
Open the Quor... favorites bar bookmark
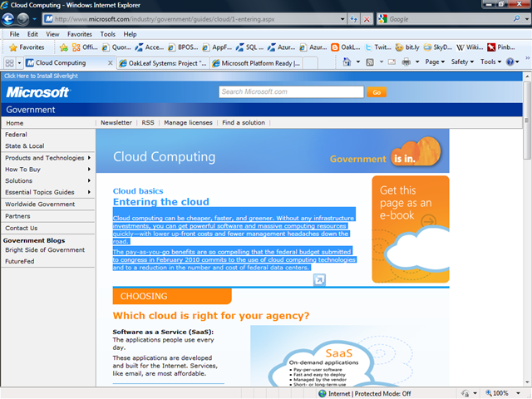pyautogui.click(x=116, y=47)
